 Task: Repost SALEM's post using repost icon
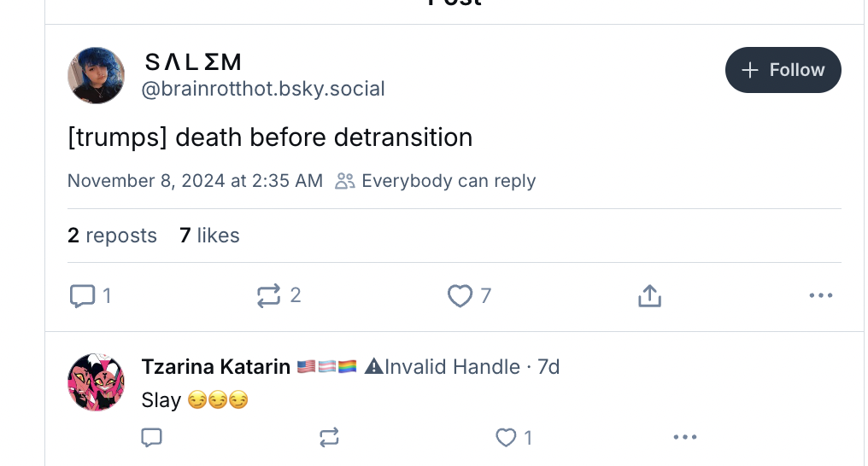269,296
